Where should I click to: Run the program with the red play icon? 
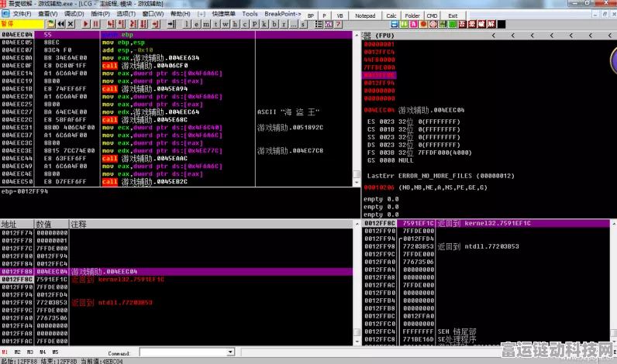click(85, 24)
